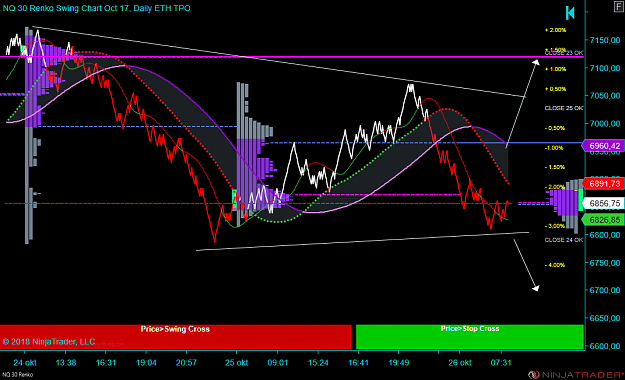
Task: Click the NinjaTrader logo at bottom right
Action: coord(576,375)
